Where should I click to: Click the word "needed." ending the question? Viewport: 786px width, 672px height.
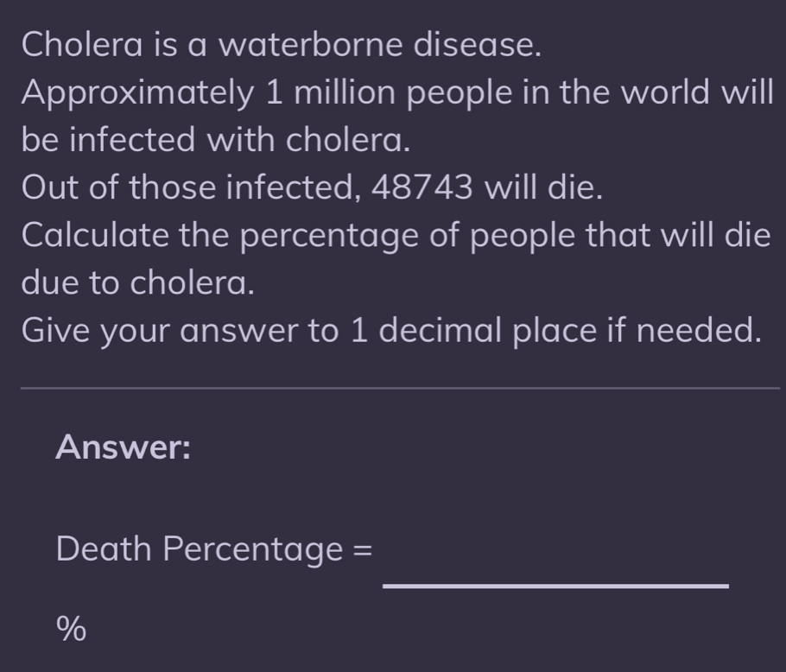click(700, 330)
